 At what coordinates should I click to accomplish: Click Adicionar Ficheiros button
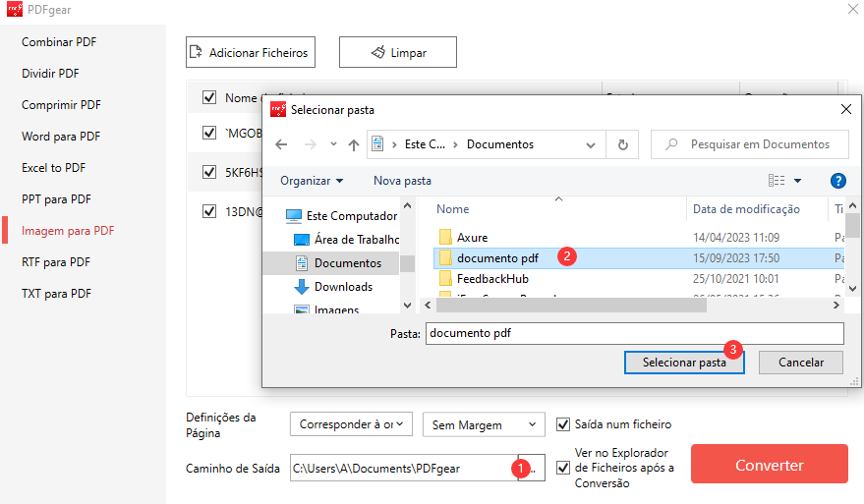click(251, 52)
